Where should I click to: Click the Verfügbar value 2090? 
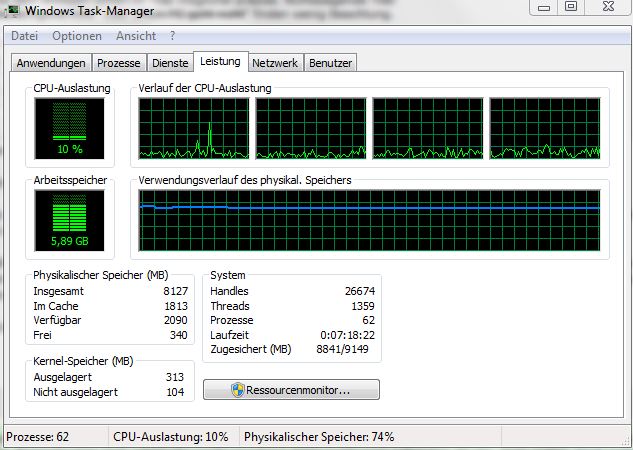(176, 320)
